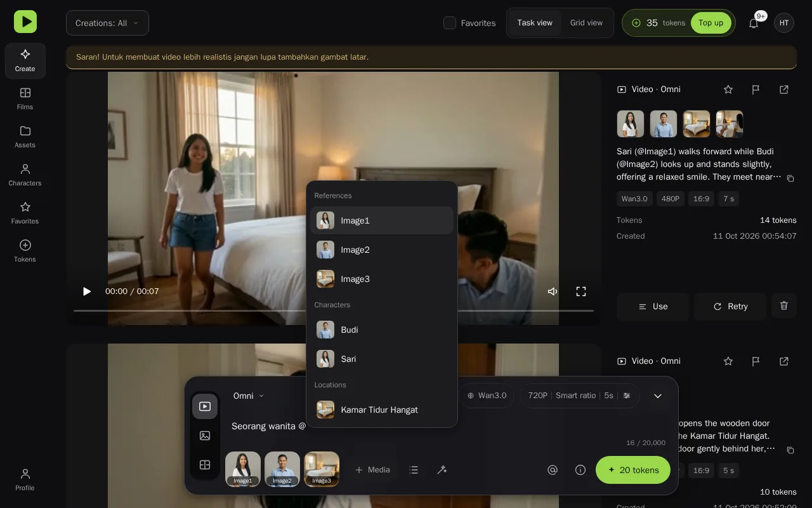Click the notification bell icon
This screenshot has height=508, width=812.
pos(754,23)
